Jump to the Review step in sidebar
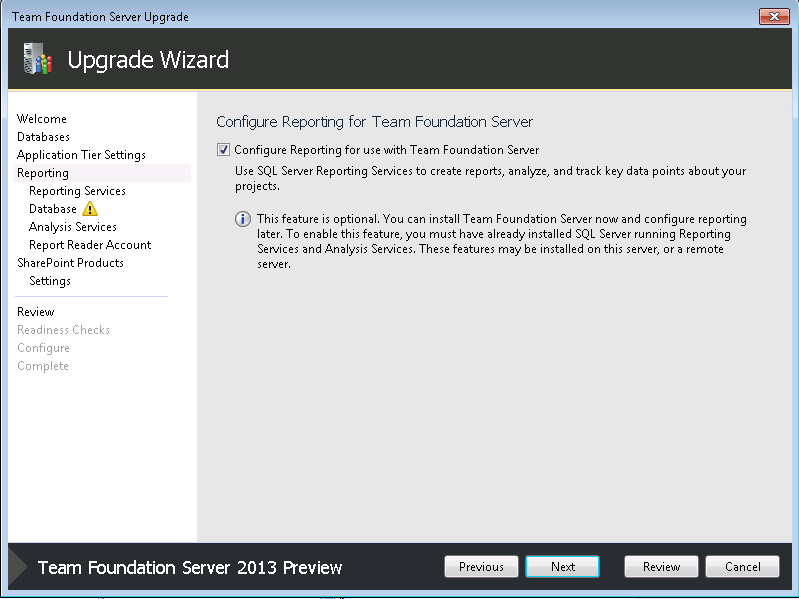799x599 pixels. [x=36, y=312]
